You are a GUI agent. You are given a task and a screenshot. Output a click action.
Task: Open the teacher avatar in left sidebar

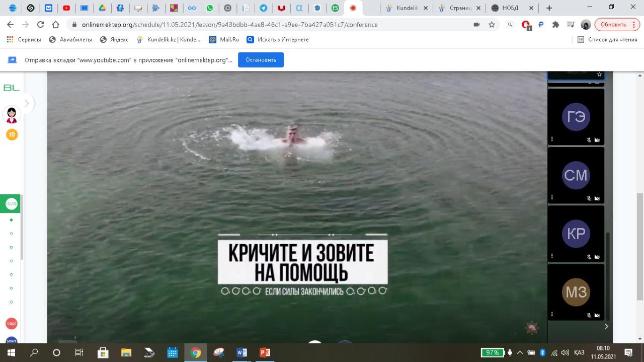pyautogui.click(x=12, y=115)
